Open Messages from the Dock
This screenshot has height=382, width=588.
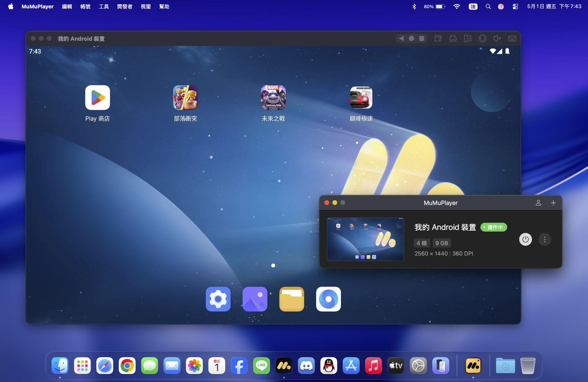(150, 366)
